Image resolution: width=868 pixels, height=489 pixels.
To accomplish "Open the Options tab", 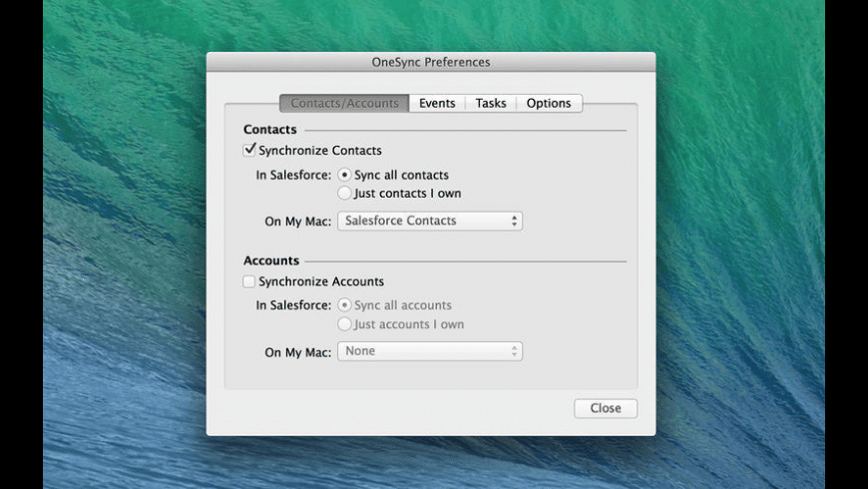I will click(x=549, y=103).
